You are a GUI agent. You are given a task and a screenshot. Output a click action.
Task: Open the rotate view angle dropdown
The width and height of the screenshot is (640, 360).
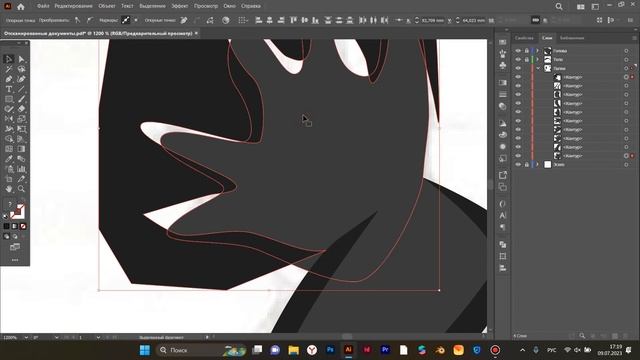point(56,338)
